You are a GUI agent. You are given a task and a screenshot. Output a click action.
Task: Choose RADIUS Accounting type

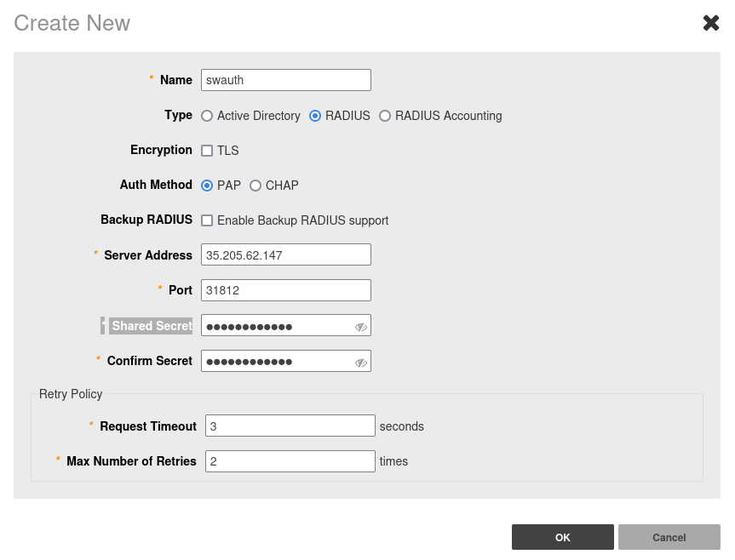(x=385, y=116)
